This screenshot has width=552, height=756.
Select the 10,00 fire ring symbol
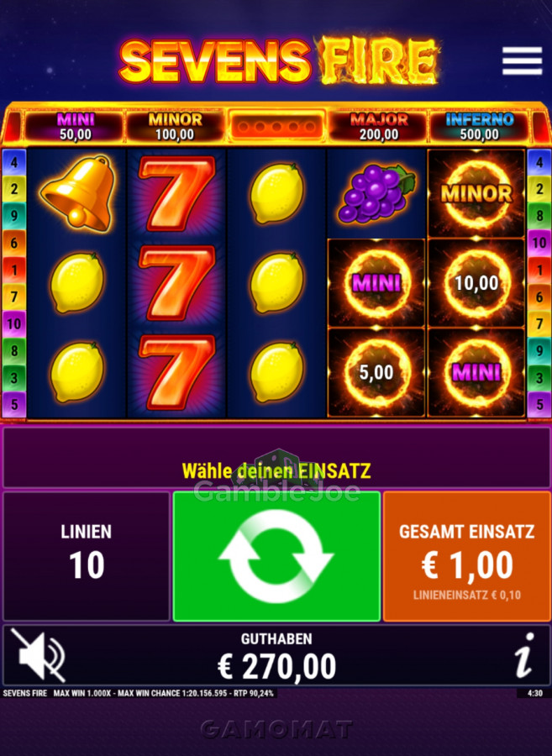(476, 283)
